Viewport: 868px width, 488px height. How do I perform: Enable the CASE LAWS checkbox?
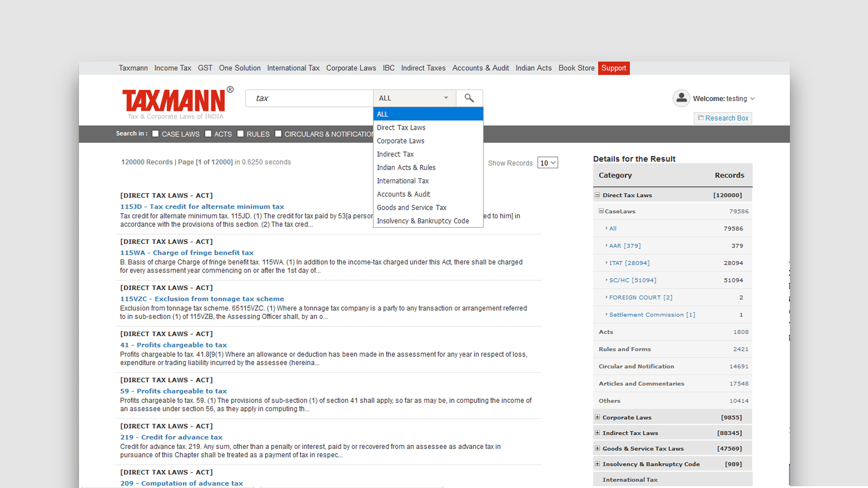[x=155, y=134]
